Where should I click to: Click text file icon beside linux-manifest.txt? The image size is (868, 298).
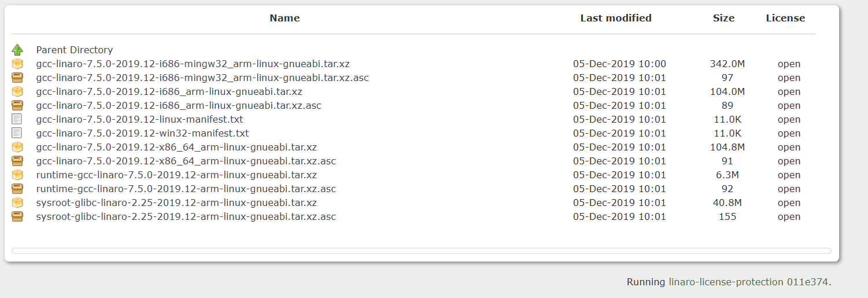coord(17,119)
